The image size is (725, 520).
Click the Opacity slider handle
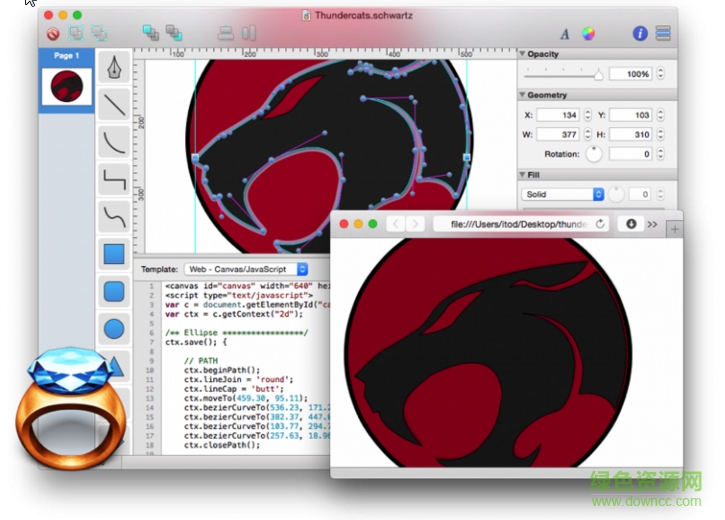(599, 74)
